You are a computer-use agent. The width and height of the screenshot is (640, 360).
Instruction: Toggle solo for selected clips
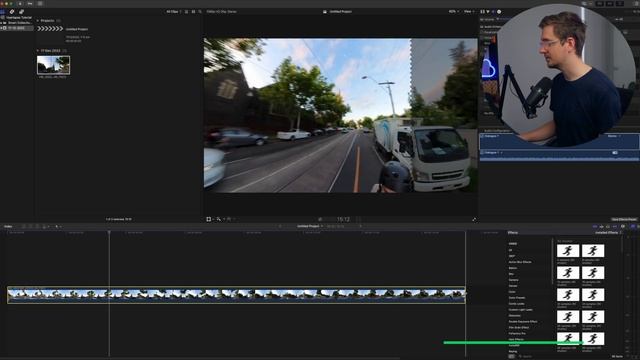tap(608, 227)
